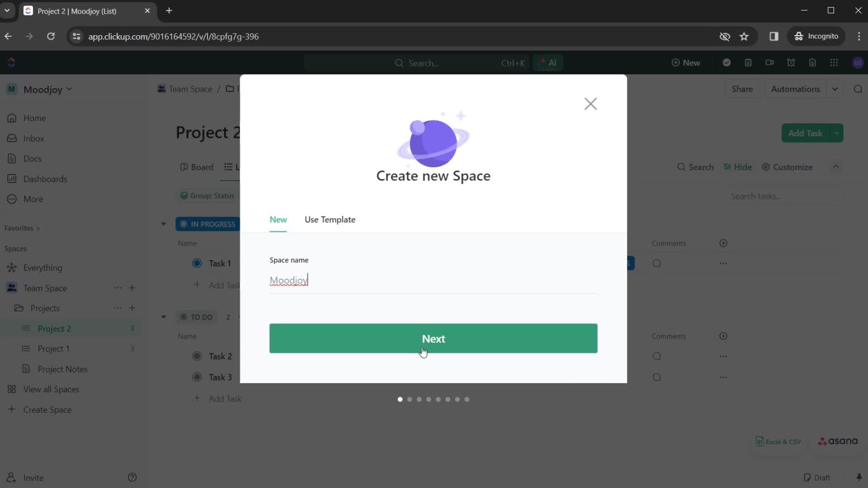Click the Apps grid icon
This screenshot has width=868, height=488.
tap(834, 62)
